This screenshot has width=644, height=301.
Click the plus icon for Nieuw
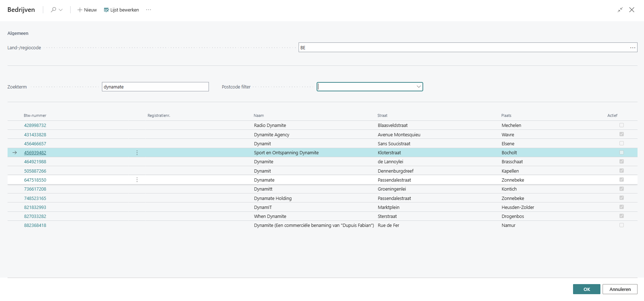[80, 10]
